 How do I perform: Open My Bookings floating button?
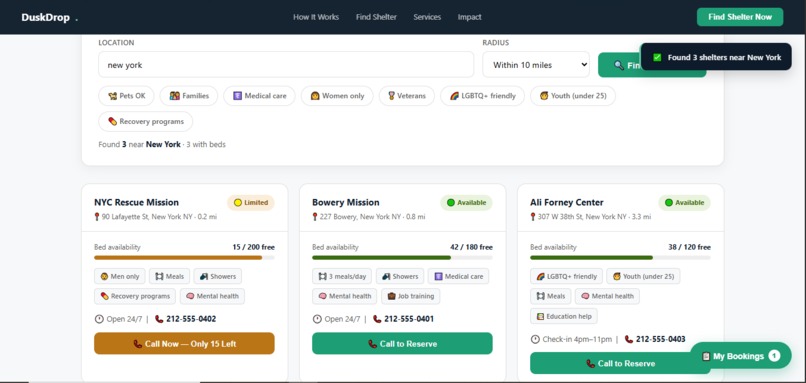tap(740, 356)
